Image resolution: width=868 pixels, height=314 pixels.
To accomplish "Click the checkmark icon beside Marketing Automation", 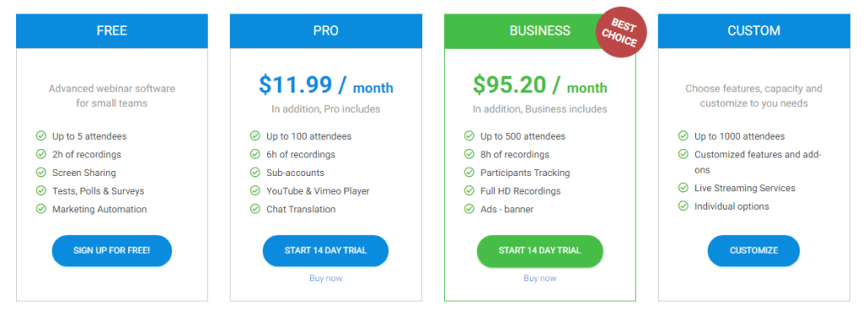I will [x=41, y=208].
